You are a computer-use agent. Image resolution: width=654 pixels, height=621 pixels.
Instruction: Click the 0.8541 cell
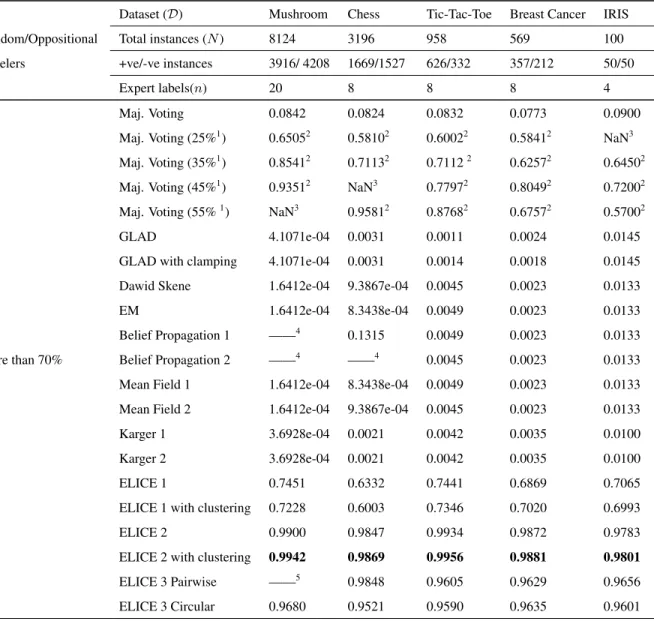coord(289,161)
